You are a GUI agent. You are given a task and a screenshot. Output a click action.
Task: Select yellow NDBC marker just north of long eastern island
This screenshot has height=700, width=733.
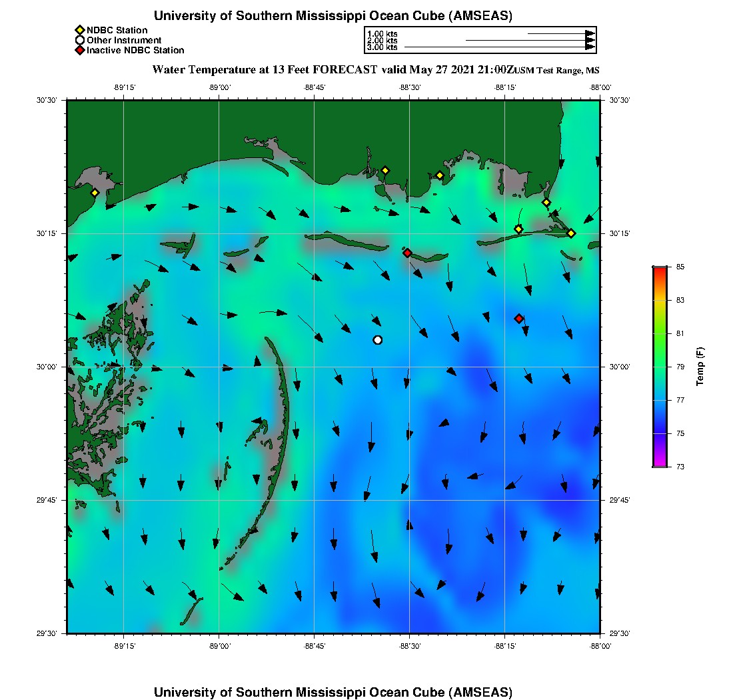518,229
